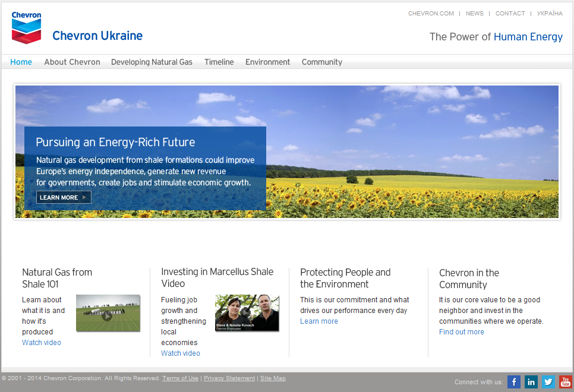This screenshot has width=574, height=392.
Task: Open Chevron's Twitter page icon
Action: tap(548, 382)
